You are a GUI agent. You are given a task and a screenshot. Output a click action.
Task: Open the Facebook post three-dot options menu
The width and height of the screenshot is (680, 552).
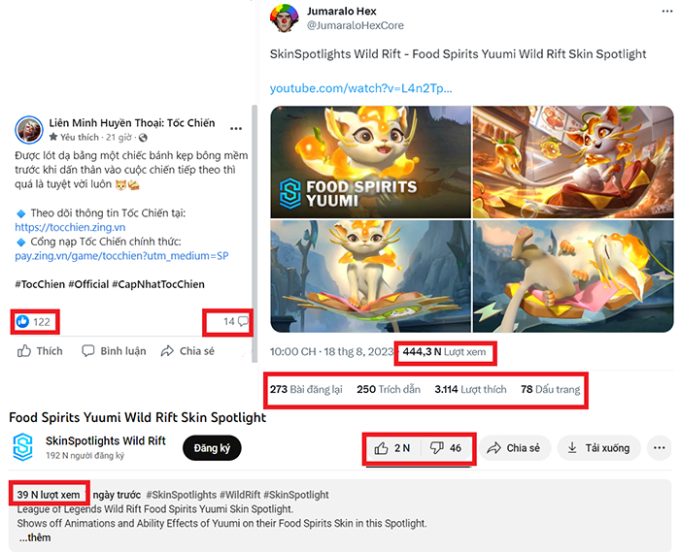tap(236, 129)
